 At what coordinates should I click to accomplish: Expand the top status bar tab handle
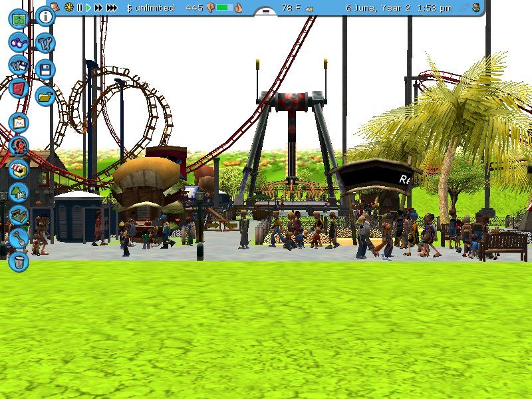point(266,11)
